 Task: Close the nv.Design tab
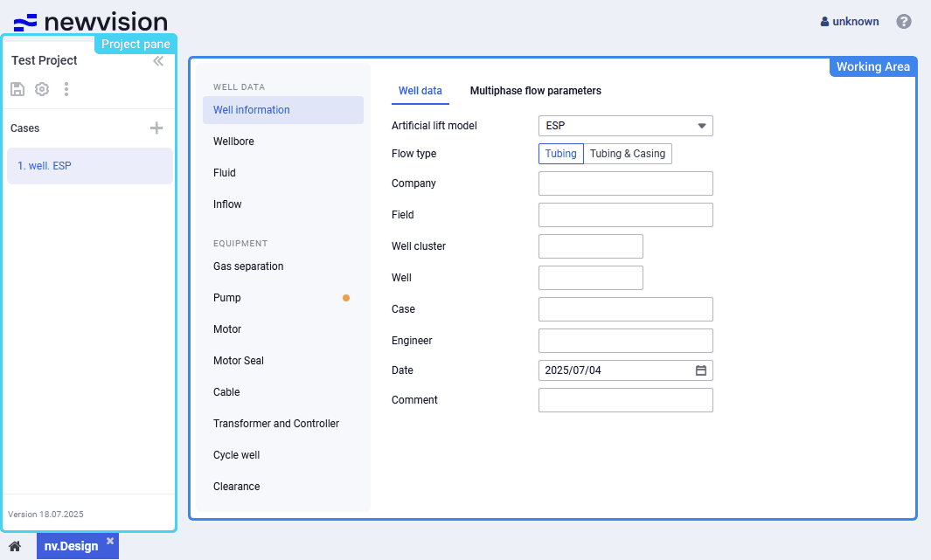(x=110, y=541)
